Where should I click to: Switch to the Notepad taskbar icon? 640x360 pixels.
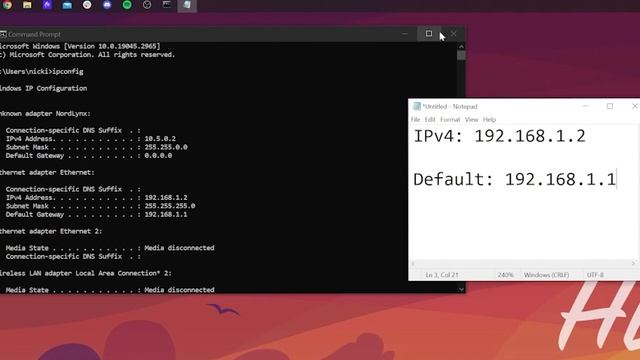click(x=187, y=5)
